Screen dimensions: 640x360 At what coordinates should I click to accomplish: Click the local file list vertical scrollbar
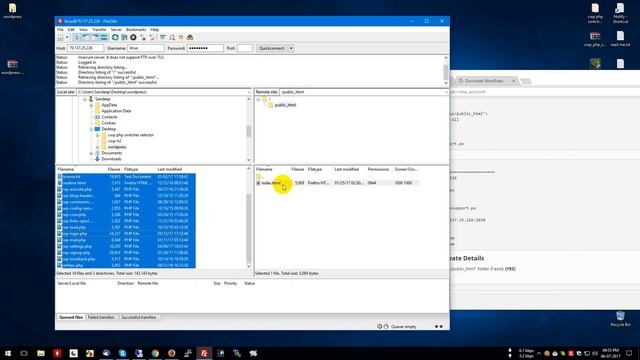tap(249, 218)
